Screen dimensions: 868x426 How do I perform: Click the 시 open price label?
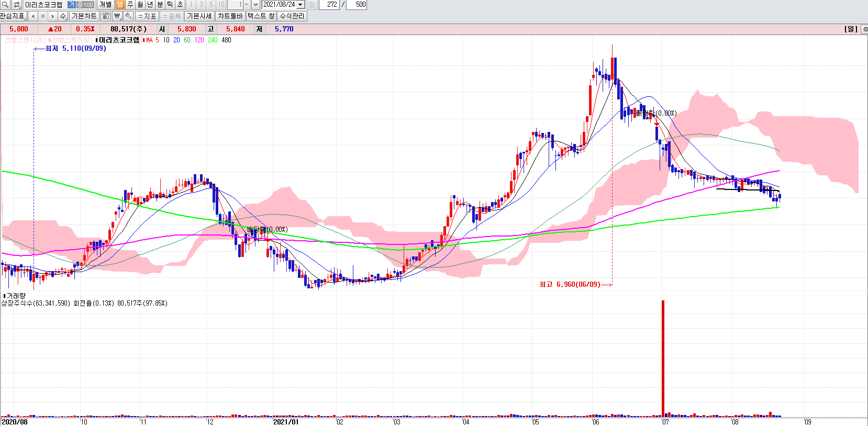click(x=162, y=29)
